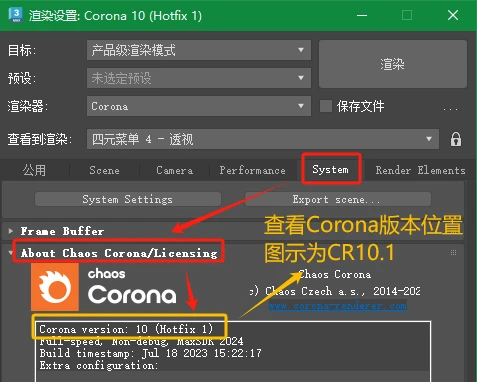Enable the 保存文件 checkbox
The image size is (477, 382).
[x=326, y=106]
